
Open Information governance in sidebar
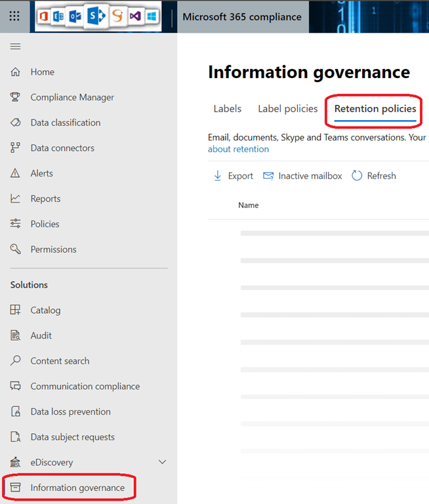(x=77, y=488)
